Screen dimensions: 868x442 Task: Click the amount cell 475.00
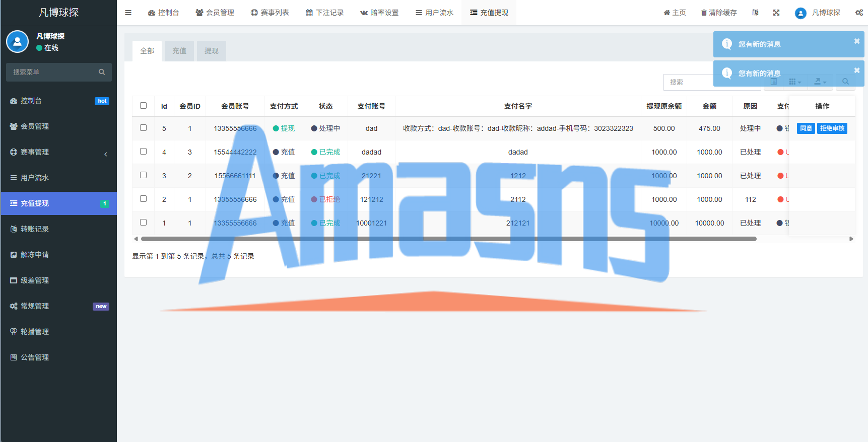[709, 128]
